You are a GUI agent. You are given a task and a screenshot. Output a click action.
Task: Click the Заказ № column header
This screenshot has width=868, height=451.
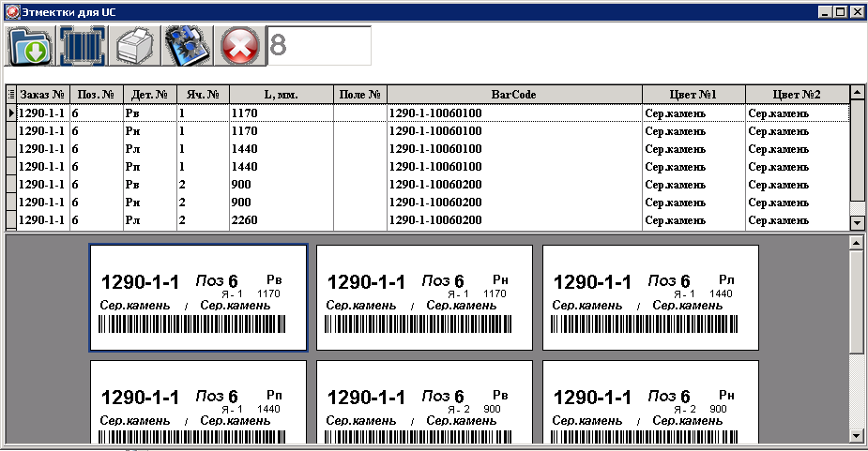point(43,95)
